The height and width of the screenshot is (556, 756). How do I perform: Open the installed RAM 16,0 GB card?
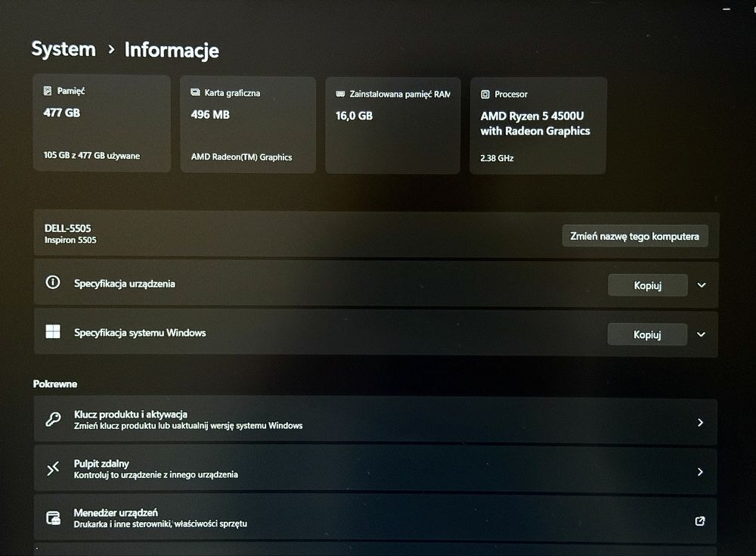pos(393,126)
